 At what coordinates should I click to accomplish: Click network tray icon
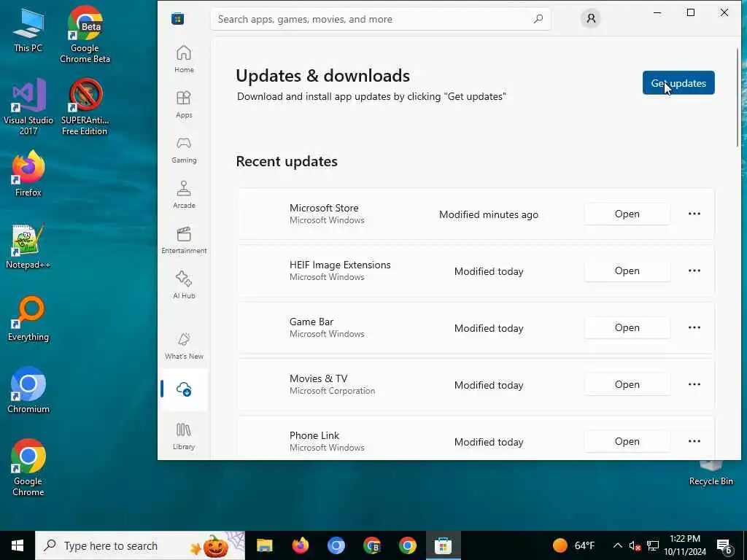[653, 545]
